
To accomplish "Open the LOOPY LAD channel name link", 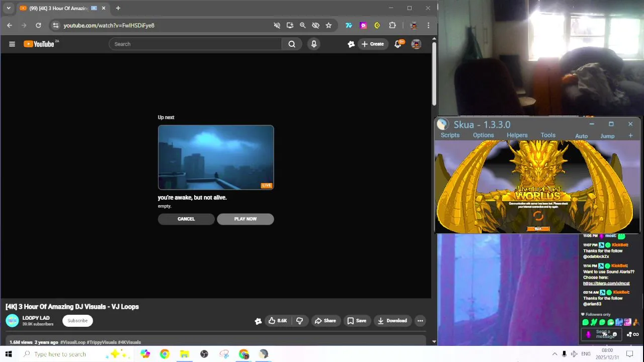I will click(x=36, y=318).
